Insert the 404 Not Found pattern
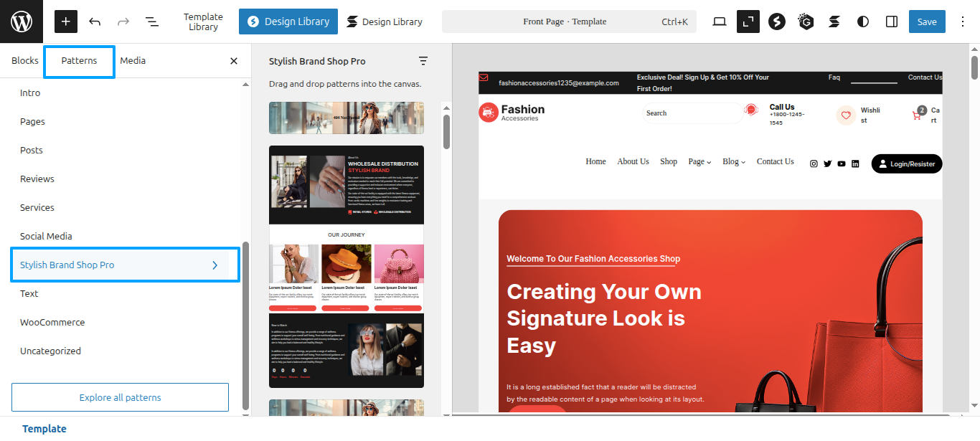980x441 pixels. 347,118
